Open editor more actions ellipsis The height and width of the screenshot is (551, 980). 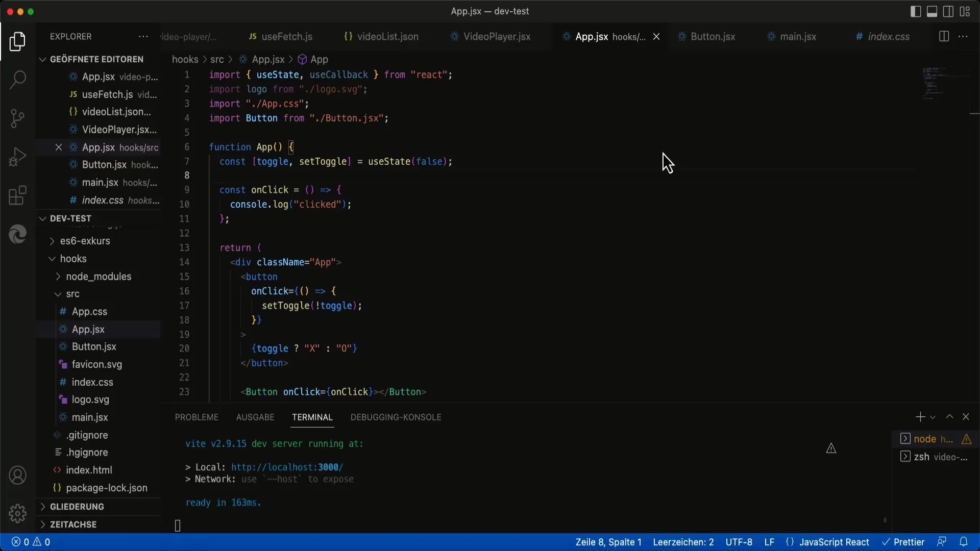[x=963, y=37]
